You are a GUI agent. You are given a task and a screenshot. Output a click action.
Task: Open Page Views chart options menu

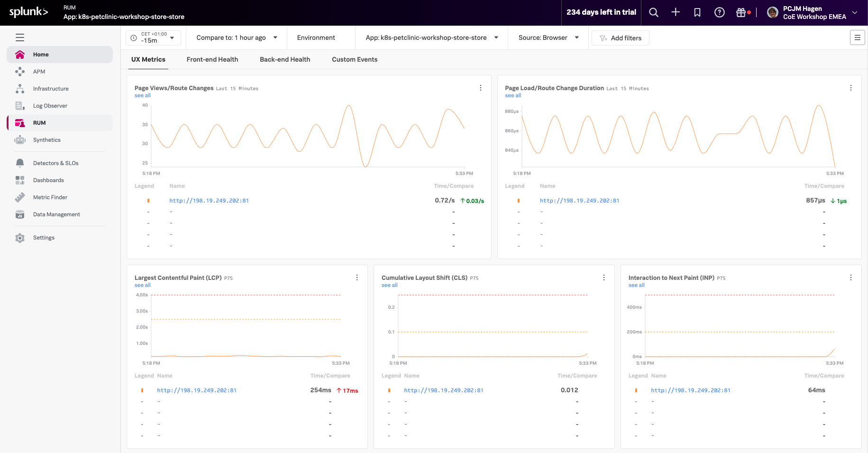[480, 88]
